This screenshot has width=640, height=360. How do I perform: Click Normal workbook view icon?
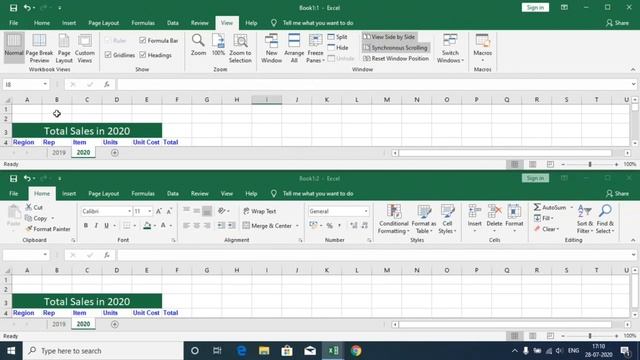[x=14, y=48]
